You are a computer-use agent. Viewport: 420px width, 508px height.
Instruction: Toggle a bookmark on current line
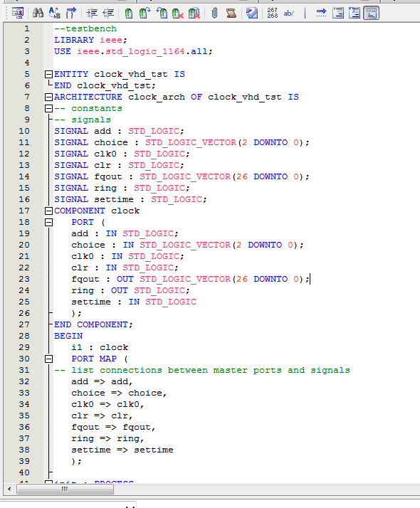pos(128,13)
